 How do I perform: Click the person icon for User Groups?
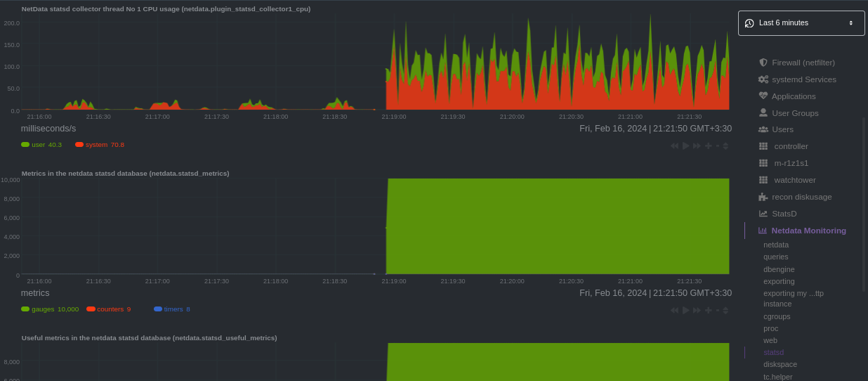763,112
